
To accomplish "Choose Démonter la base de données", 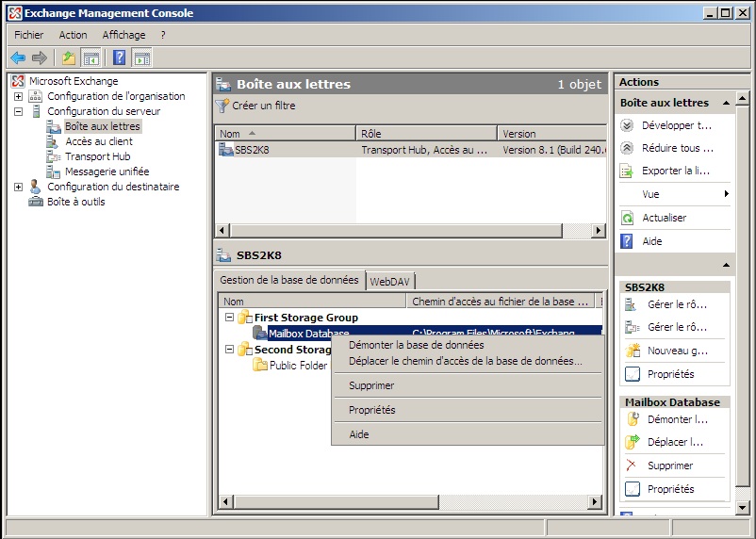I will pos(416,345).
